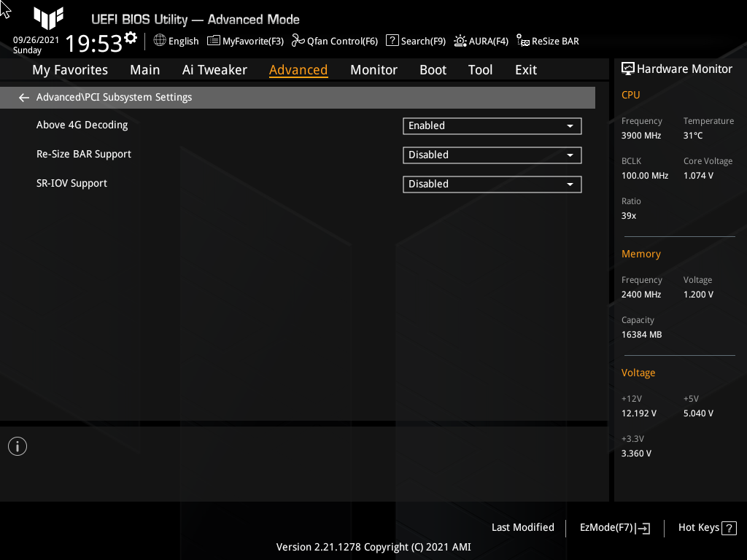Open the Exit menu

point(525,69)
